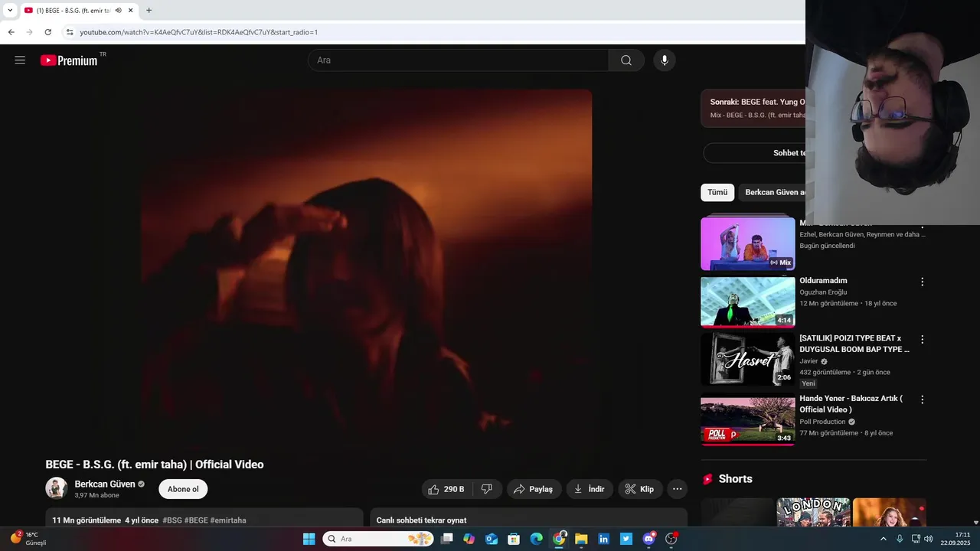Open the Mix playlist thumbnail
The height and width of the screenshot is (551, 980).
click(x=748, y=243)
